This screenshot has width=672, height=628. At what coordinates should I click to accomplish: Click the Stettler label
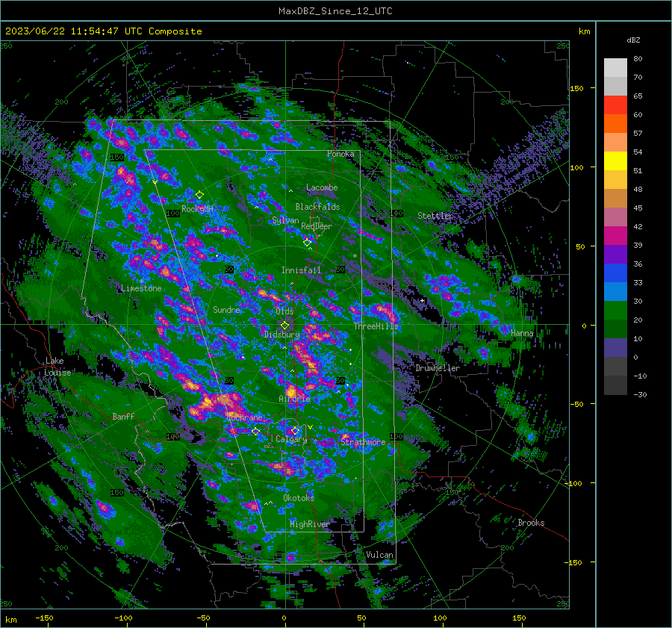coord(435,216)
